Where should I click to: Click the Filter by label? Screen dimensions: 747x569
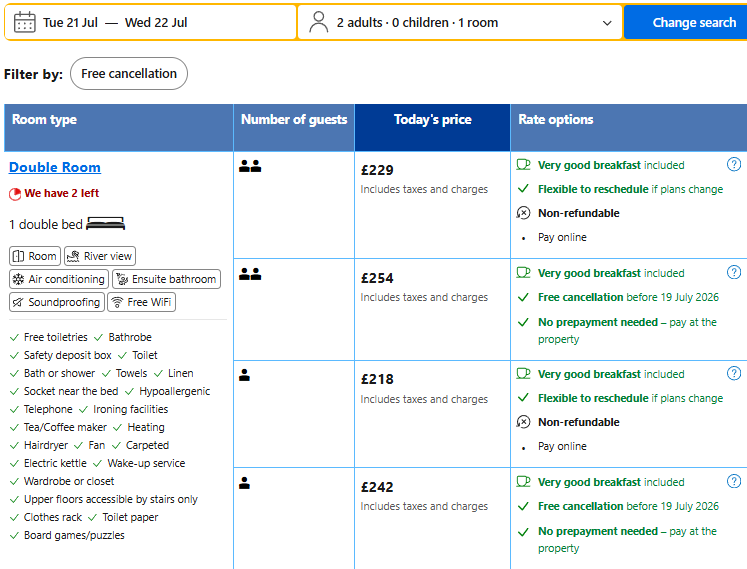(33, 74)
